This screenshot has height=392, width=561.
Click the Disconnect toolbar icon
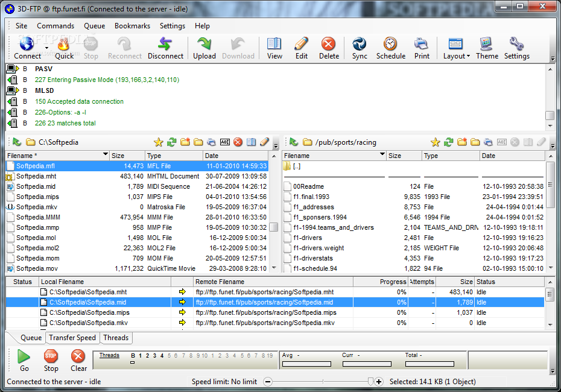[165, 44]
